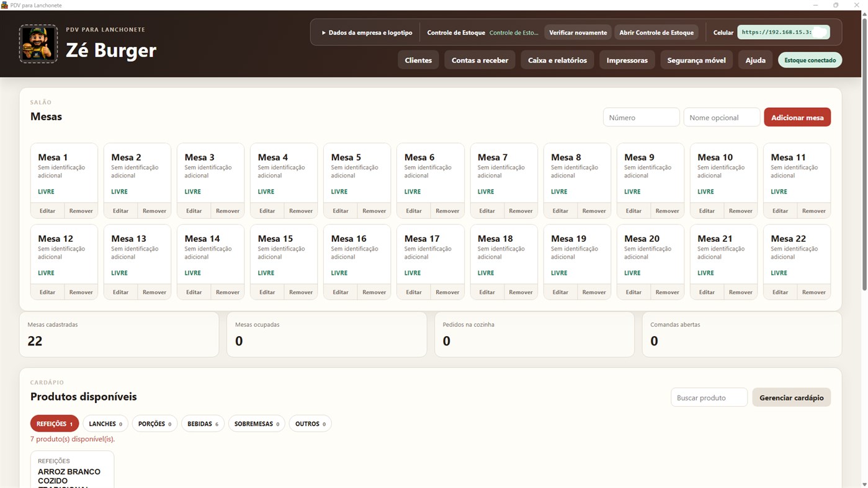Image resolution: width=868 pixels, height=488 pixels.
Task: Edit Mesa 1
Action: [48, 211]
